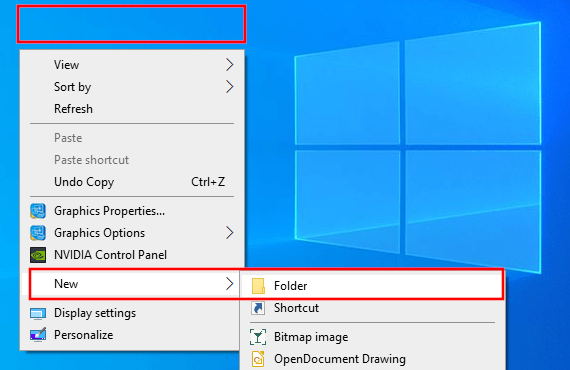This screenshot has height=370, width=570.
Task: Click the OpenDocument Drawing file icon
Action: tap(258, 359)
